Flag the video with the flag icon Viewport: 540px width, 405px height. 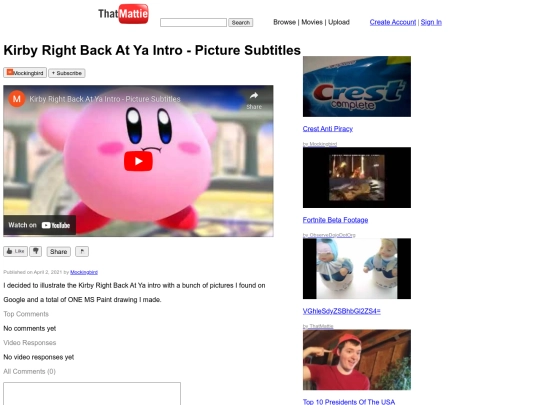(x=82, y=251)
